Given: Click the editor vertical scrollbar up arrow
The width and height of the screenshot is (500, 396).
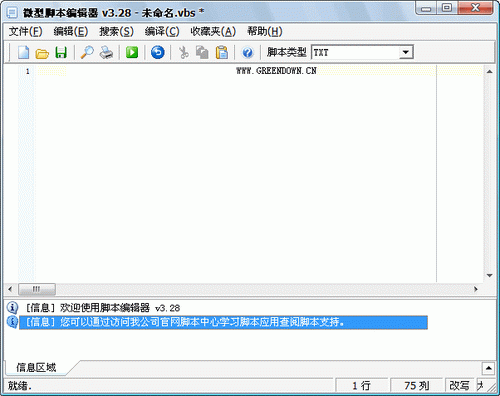Looking at the screenshot, I should 489,71.
